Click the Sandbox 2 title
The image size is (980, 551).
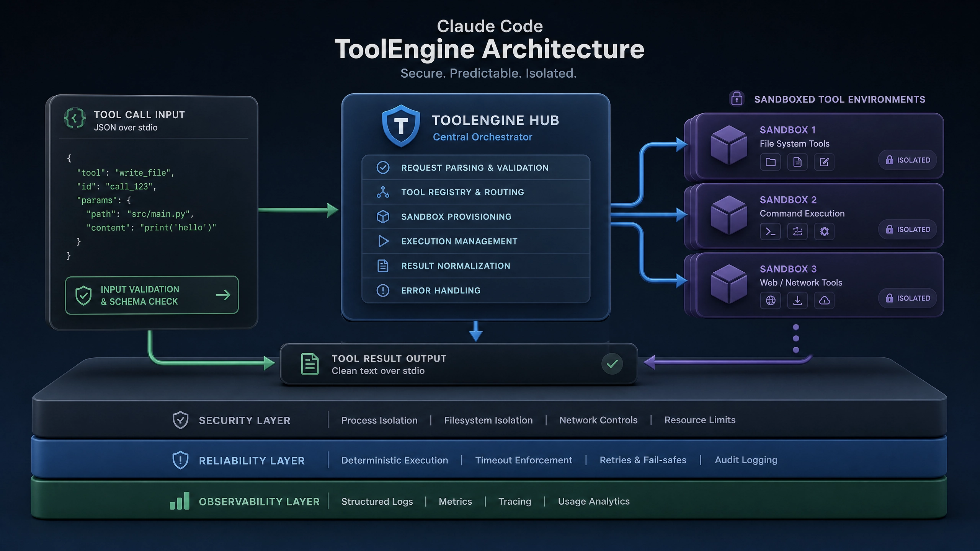tap(788, 200)
